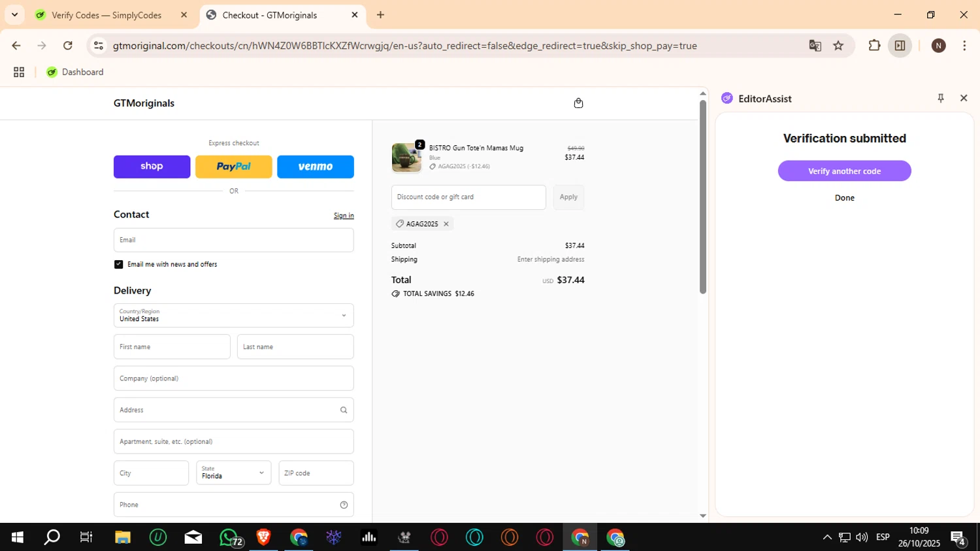Image resolution: width=980 pixels, height=551 pixels.
Task: Open the profile avatar N
Action: pos(939,46)
